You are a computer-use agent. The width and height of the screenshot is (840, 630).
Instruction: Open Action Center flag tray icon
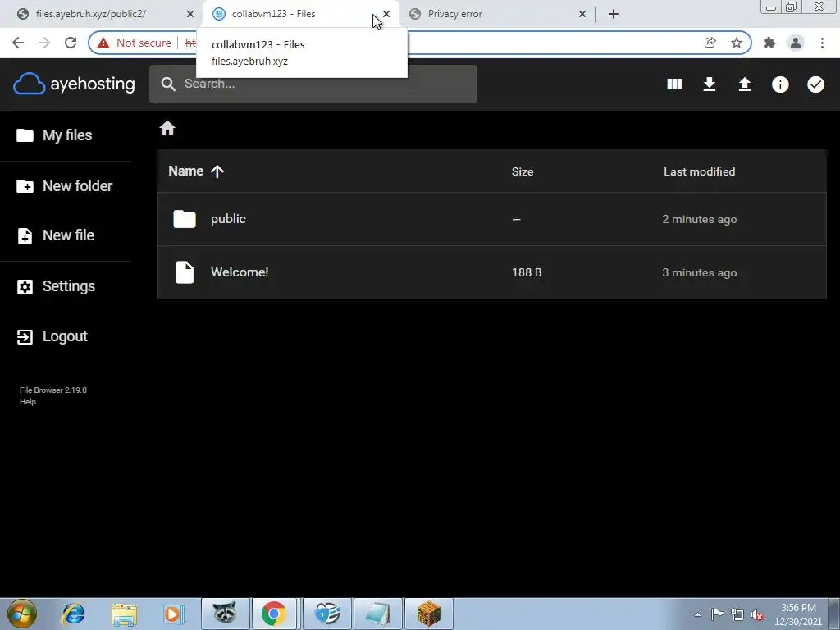click(717, 614)
